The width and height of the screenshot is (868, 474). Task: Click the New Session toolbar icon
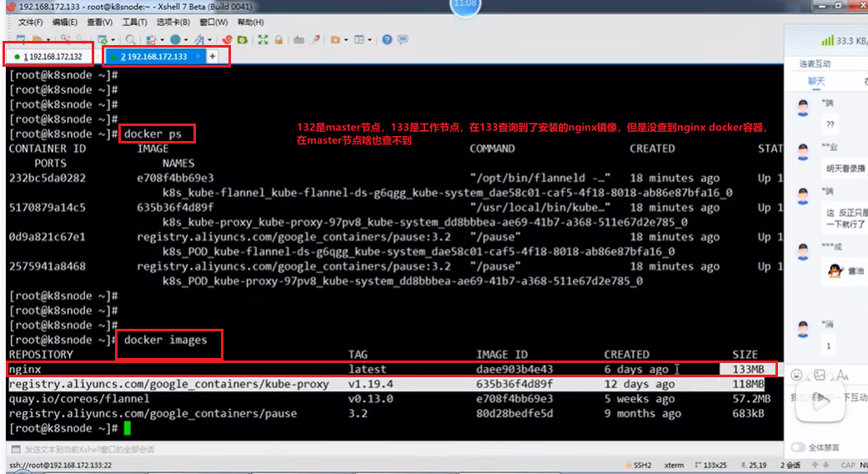(21, 40)
